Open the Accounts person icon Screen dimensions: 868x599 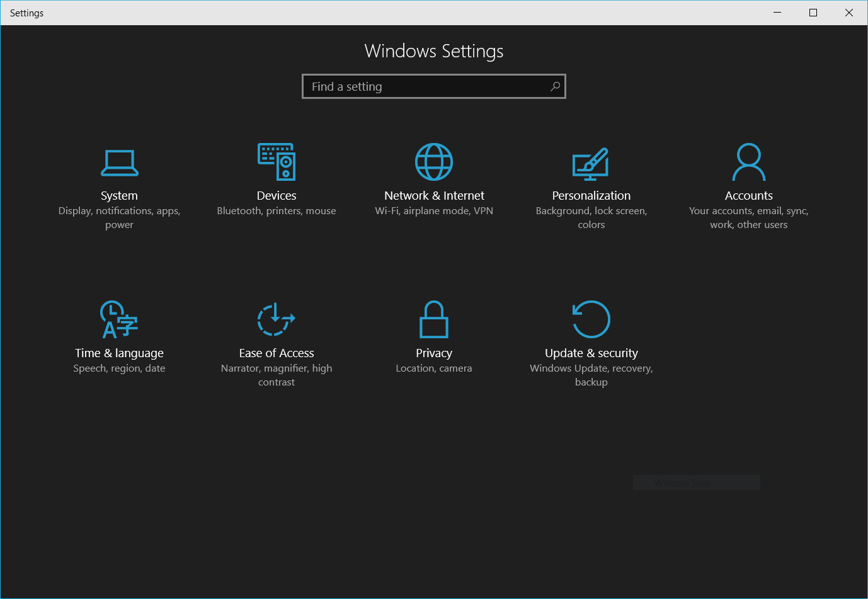click(748, 162)
